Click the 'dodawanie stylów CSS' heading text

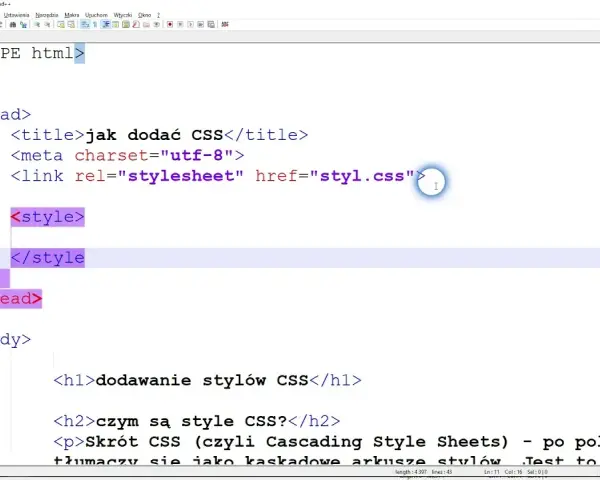click(x=202, y=380)
